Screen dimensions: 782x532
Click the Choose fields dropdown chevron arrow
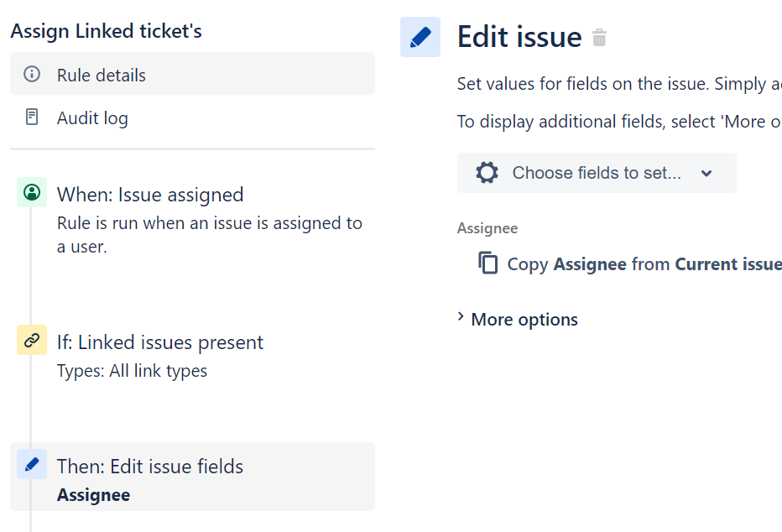click(706, 173)
